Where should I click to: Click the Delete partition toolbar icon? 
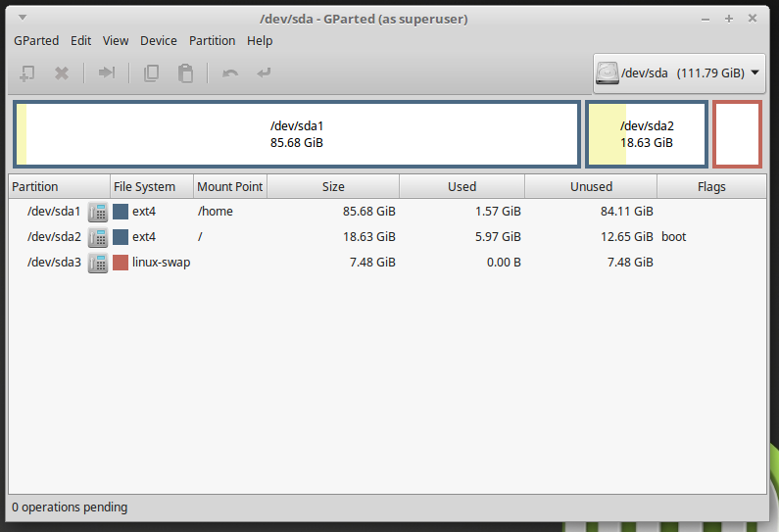pyautogui.click(x=61, y=73)
